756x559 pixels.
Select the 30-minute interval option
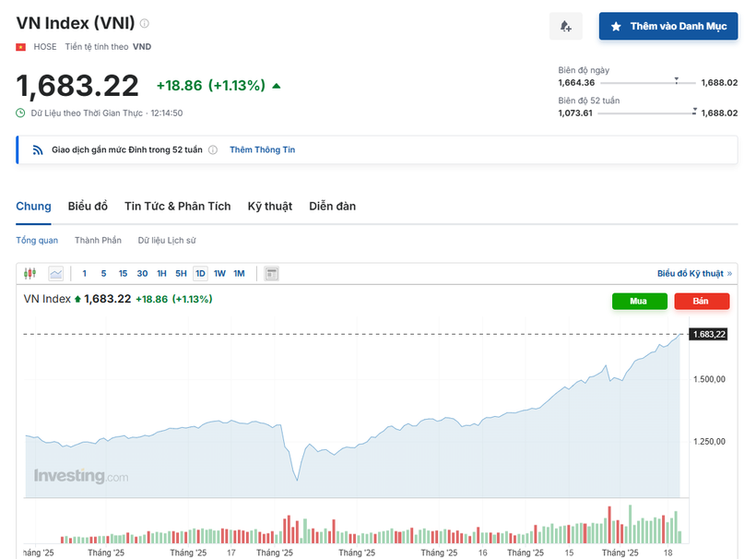pyautogui.click(x=143, y=273)
